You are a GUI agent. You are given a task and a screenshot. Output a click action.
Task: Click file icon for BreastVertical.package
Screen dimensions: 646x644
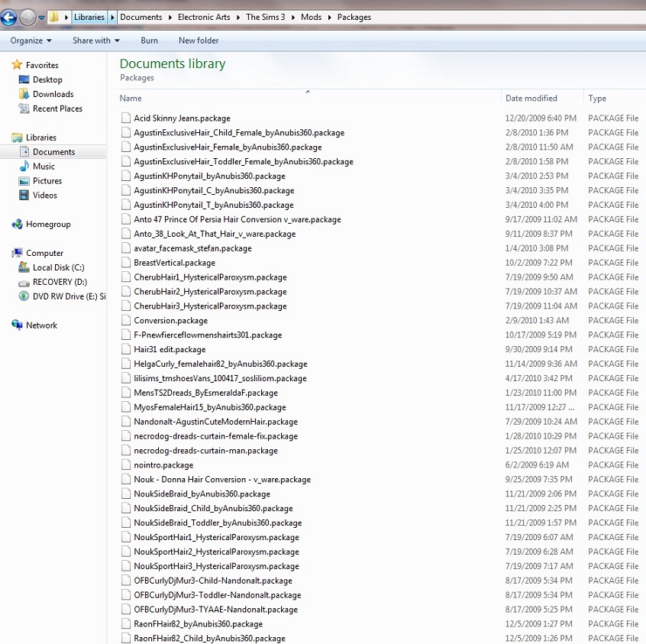(x=126, y=262)
